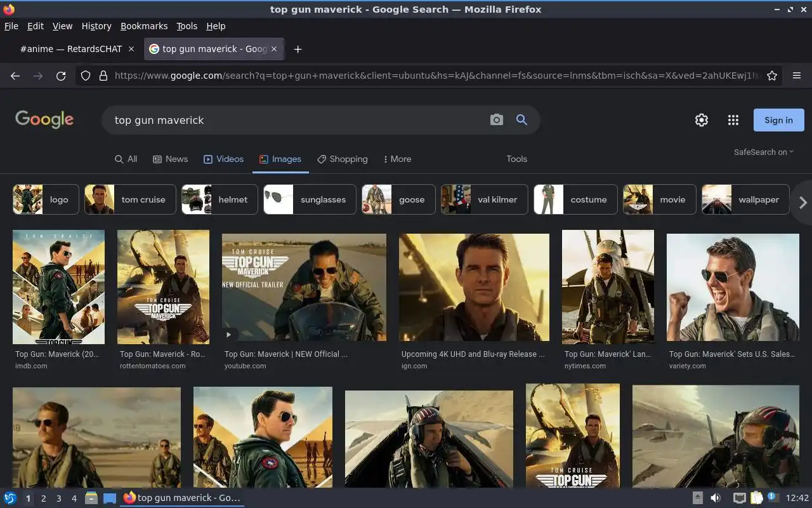Switch to workspace 3
812x508 pixels.
point(58,498)
